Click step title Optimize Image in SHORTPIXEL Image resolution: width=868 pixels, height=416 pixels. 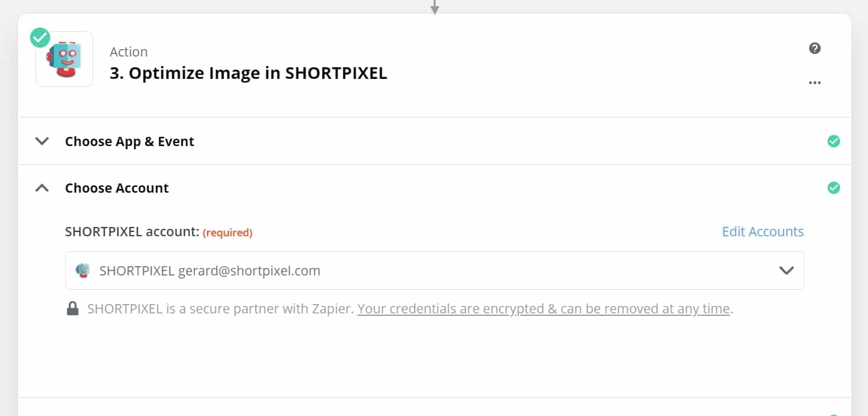click(x=248, y=73)
